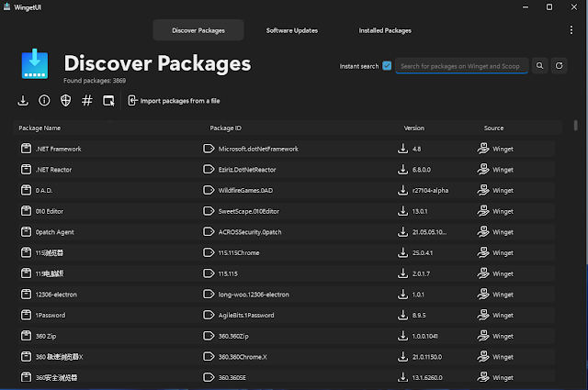Click the r27104-alpha version value
The image size is (588, 390).
(x=430, y=191)
